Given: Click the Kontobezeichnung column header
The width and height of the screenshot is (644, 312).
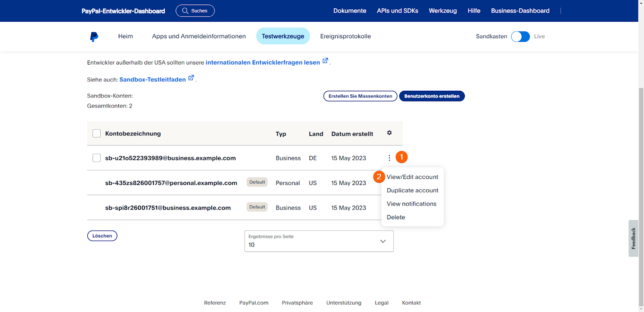Looking at the screenshot, I should point(133,133).
